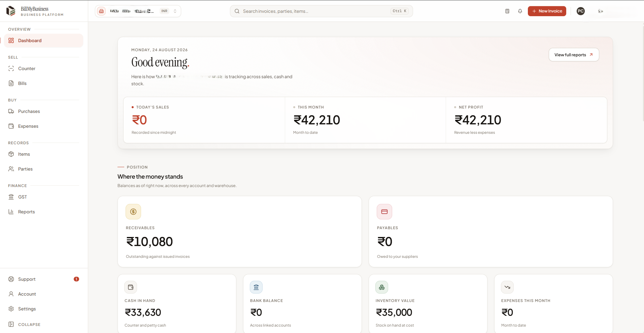Go to Dashboard
644x333 pixels.
[44, 40]
